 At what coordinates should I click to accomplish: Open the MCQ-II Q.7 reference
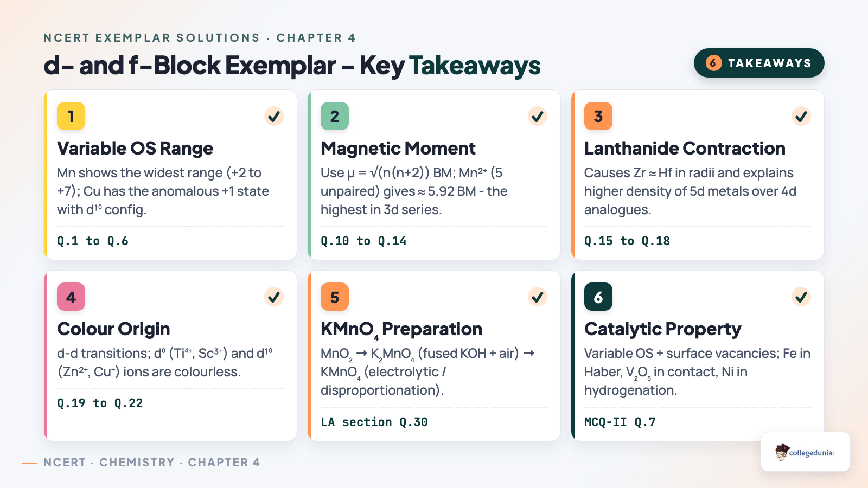tap(620, 422)
